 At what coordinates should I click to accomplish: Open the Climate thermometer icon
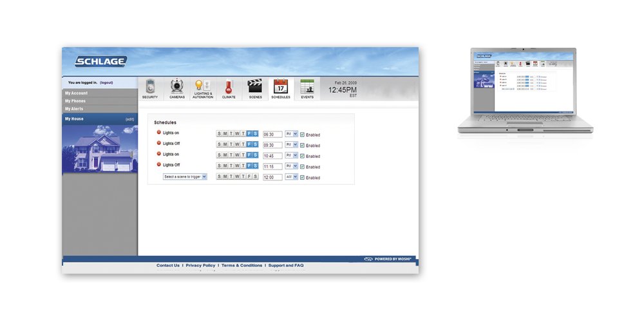pyautogui.click(x=229, y=87)
